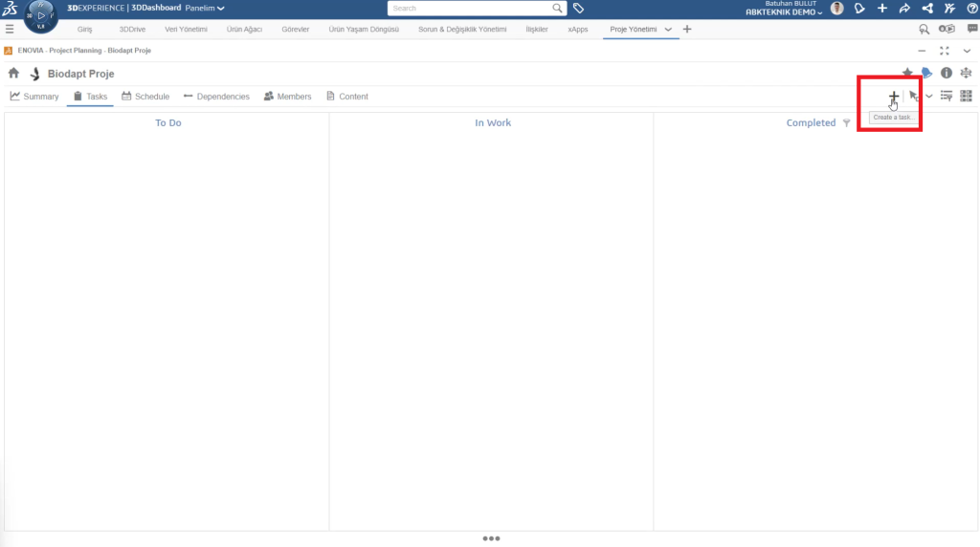Screen dimensions: 980x547
Task: Click the Create a task plus icon
Action: 893,96
